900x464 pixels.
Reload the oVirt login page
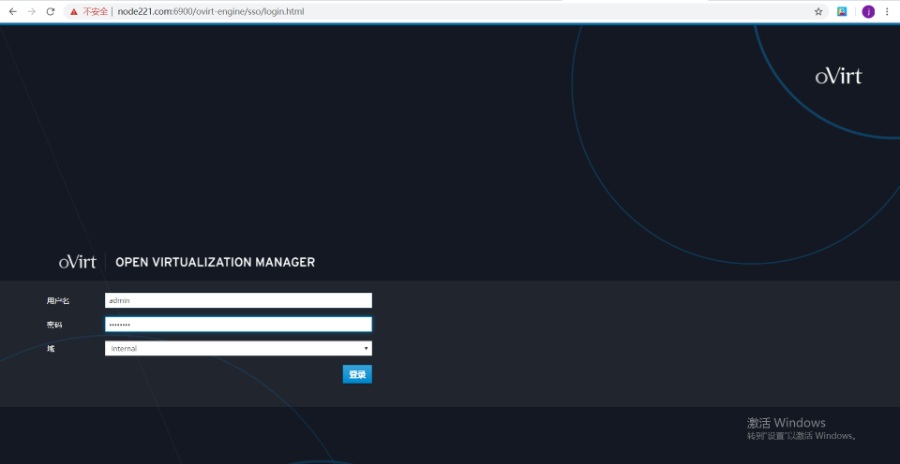pos(51,11)
